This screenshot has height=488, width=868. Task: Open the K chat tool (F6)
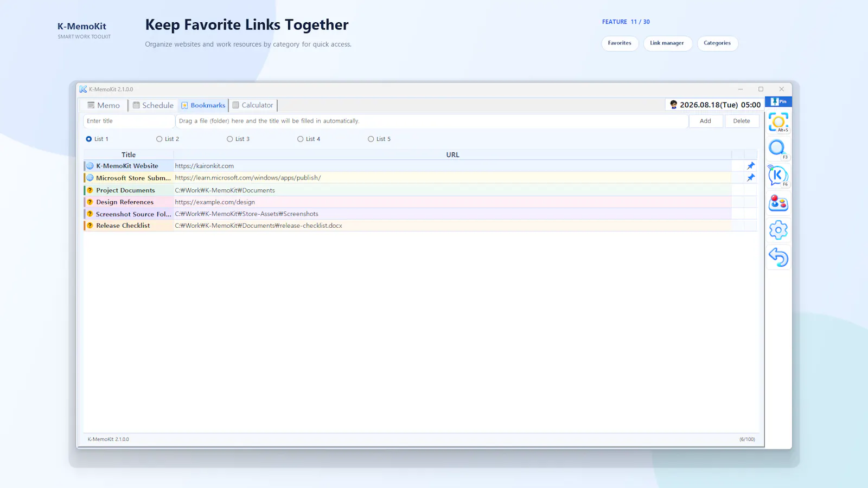click(778, 176)
